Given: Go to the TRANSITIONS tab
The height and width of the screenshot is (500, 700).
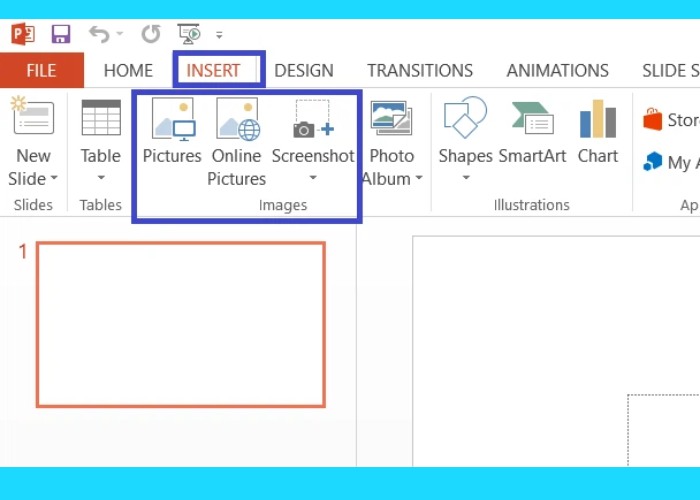Looking at the screenshot, I should 420,71.
